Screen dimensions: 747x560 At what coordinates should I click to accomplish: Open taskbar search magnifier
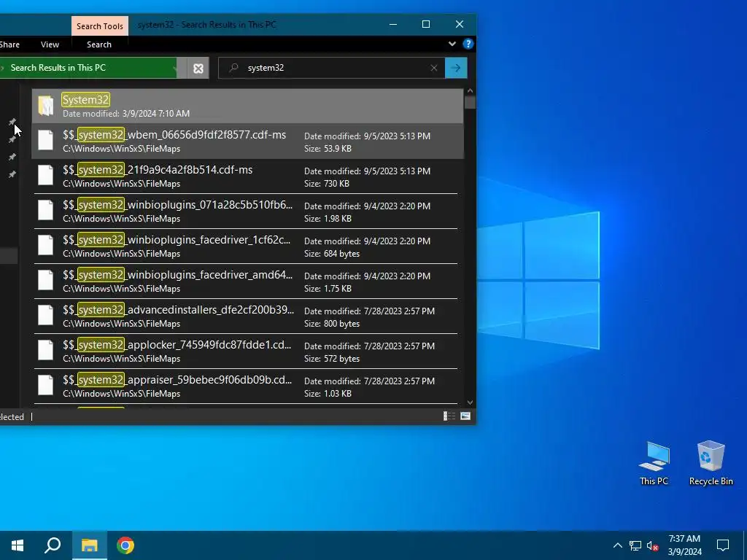pos(53,545)
